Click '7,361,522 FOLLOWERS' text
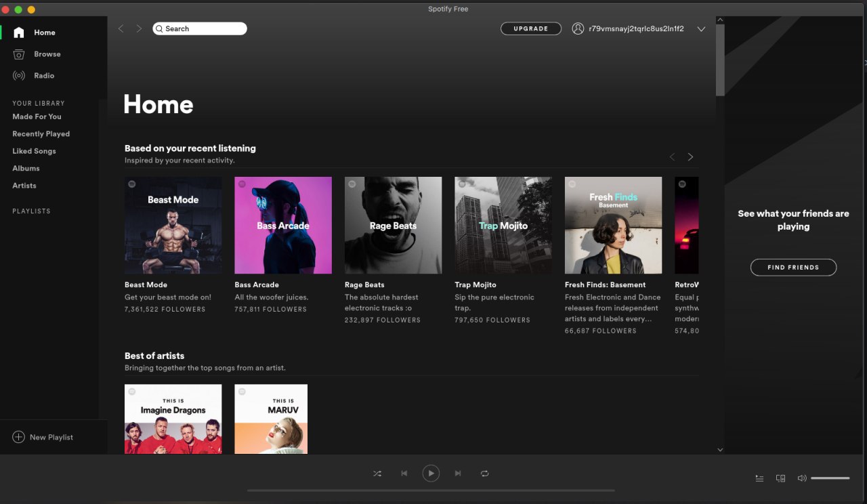This screenshot has height=504, width=867. pos(165,310)
